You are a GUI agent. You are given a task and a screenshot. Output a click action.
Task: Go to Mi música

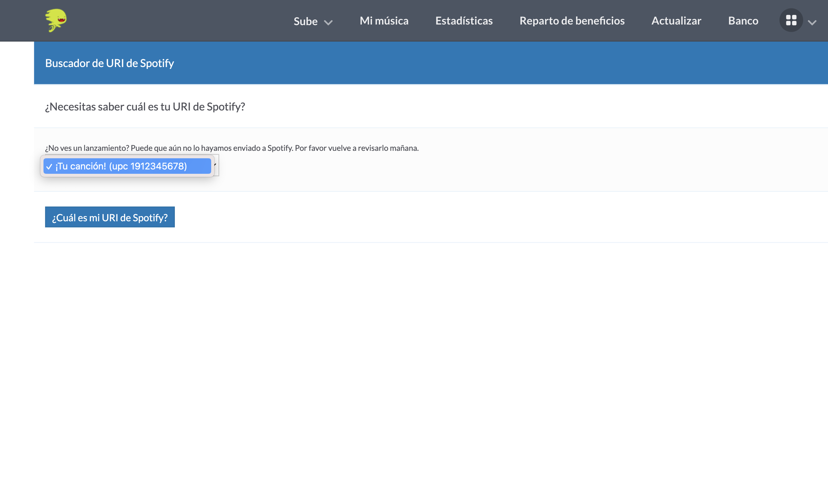click(x=384, y=21)
